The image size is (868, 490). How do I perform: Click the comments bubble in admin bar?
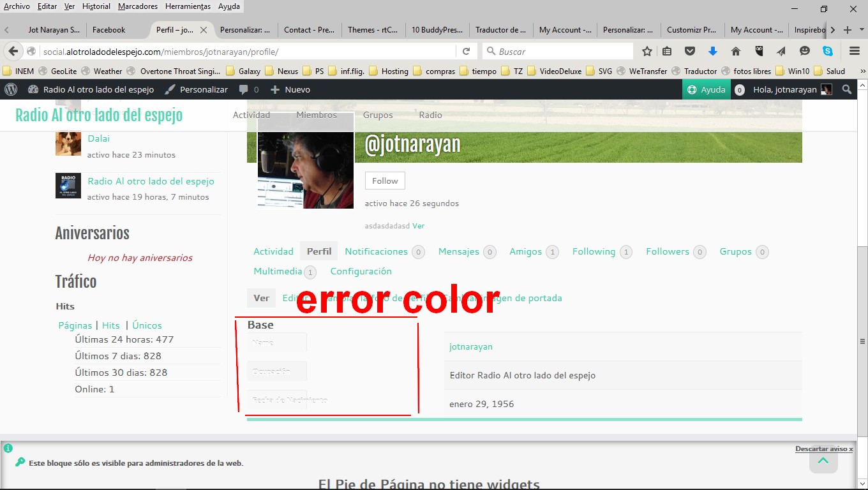[248, 90]
